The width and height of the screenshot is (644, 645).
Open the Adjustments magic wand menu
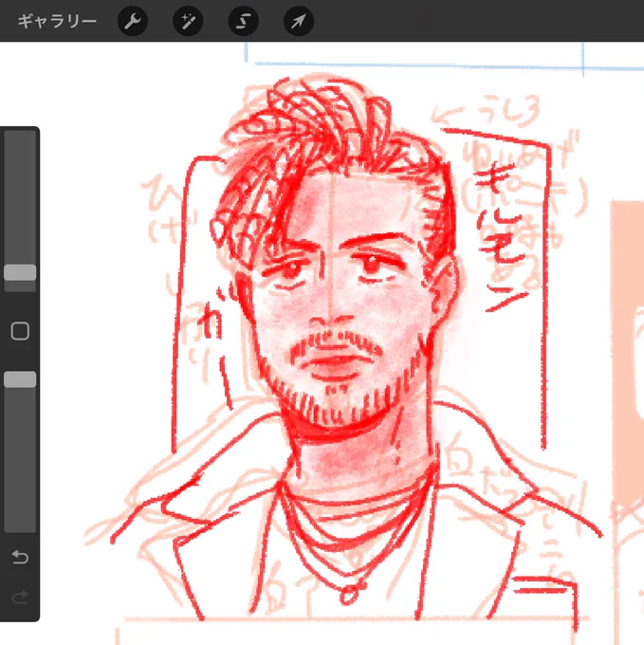[x=188, y=21]
